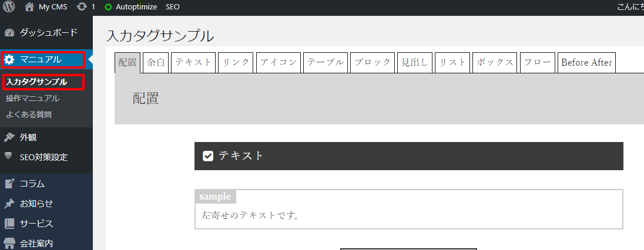
Task: Open the ダッシュボード dashboard gauge icon
Action: point(9,33)
